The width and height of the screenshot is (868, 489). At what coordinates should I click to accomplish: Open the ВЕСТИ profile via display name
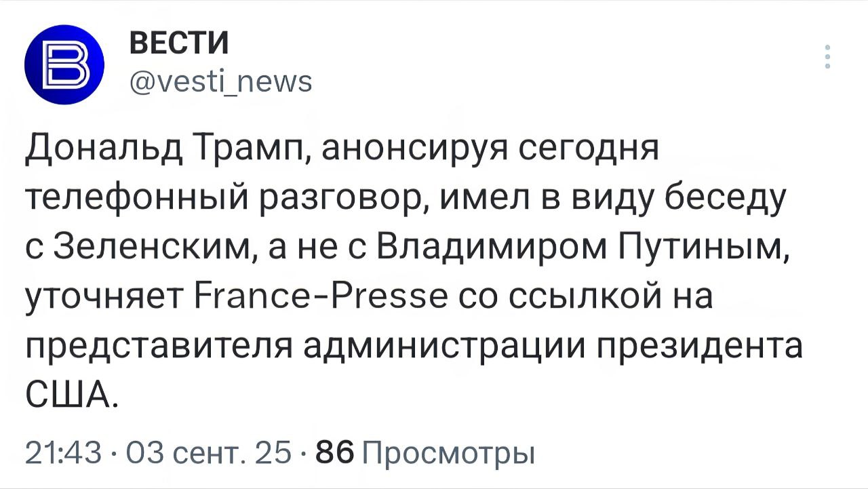coord(179,44)
